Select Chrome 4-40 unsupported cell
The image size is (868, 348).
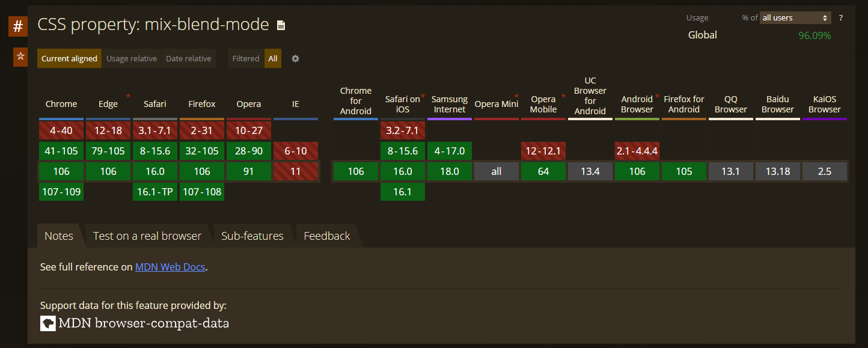tap(61, 130)
